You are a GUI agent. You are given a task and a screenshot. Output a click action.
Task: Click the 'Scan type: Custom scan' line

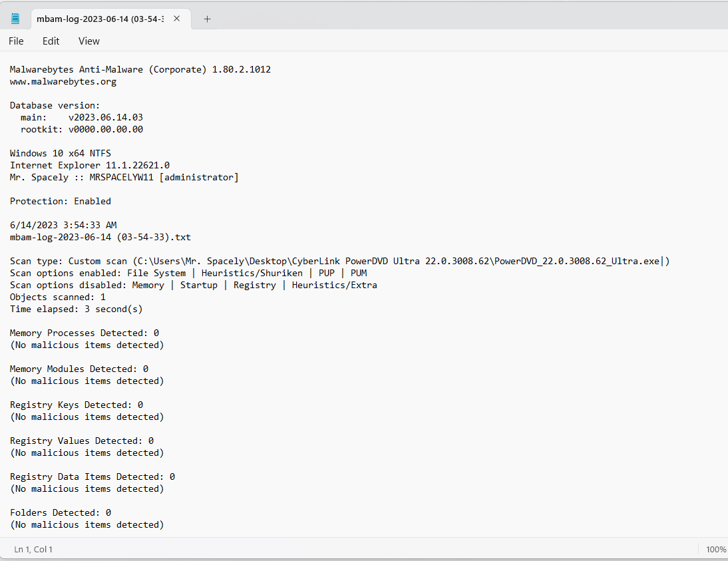tap(340, 261)
